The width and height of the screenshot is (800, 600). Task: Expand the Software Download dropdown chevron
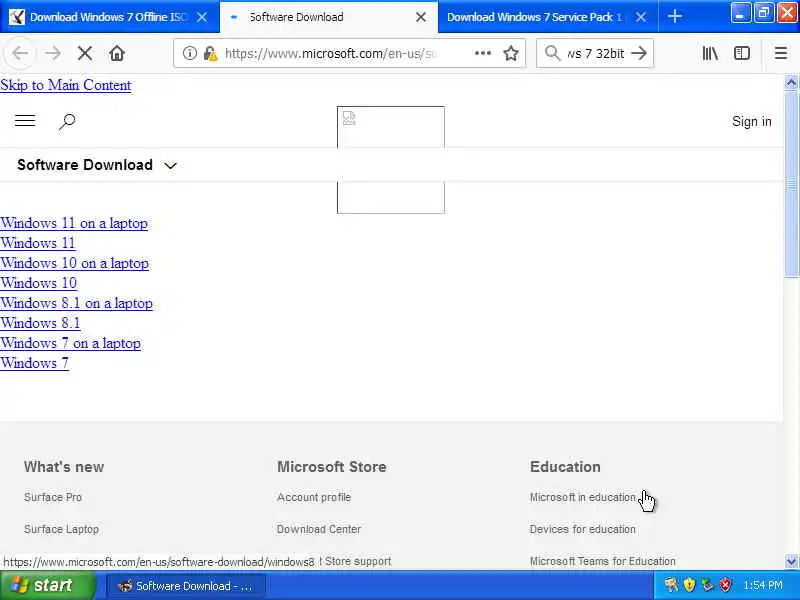pos(170,165)
